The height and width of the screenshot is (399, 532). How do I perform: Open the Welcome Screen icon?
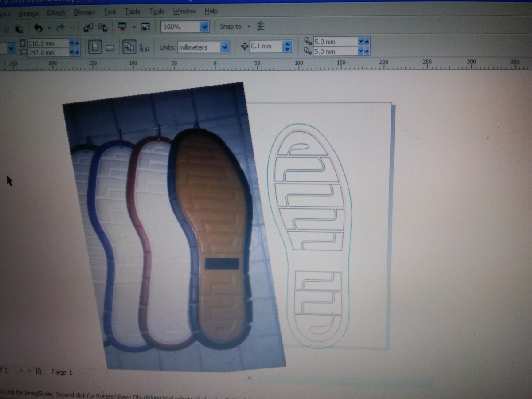click(x=145, y=27)
